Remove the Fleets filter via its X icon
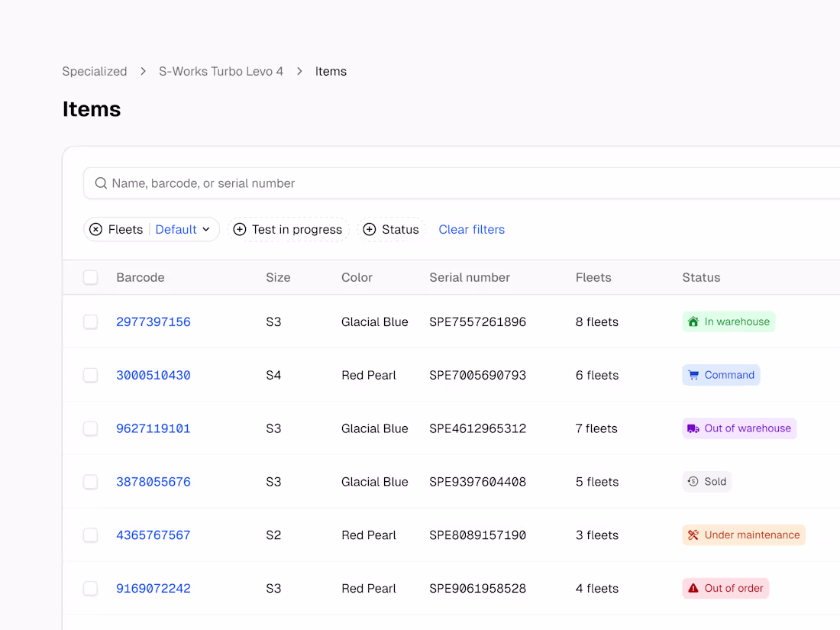Screen dimensions: 840x630 coord(95,230)
